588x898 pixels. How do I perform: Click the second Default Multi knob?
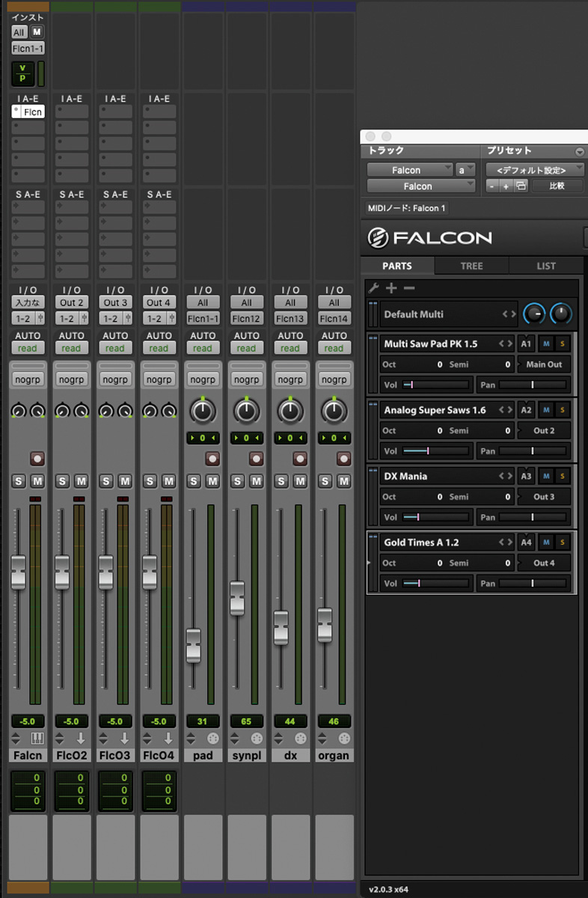561,314
